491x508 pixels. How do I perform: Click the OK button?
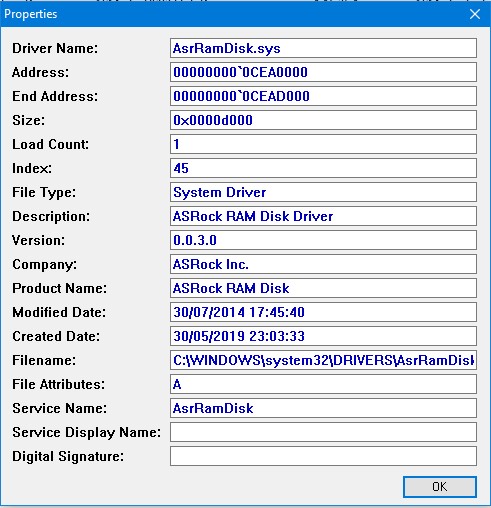(x=440, y=487)
